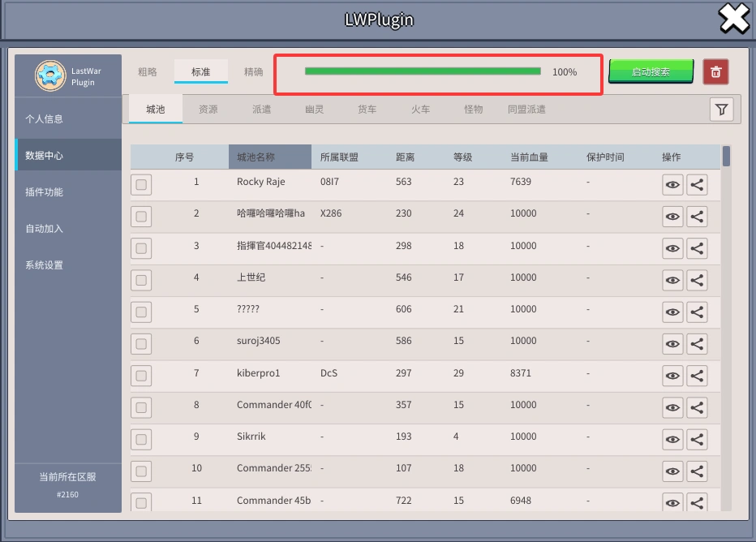Viewport: 756px width, 542px height.
Task: Open 插件功能 sidebar item
Action: 68,192
